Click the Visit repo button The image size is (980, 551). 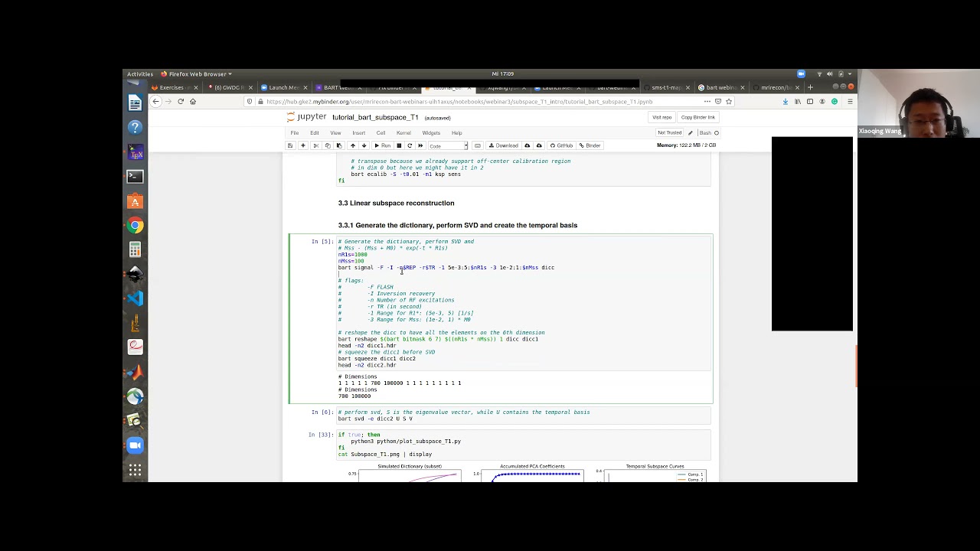pos(661,117)
